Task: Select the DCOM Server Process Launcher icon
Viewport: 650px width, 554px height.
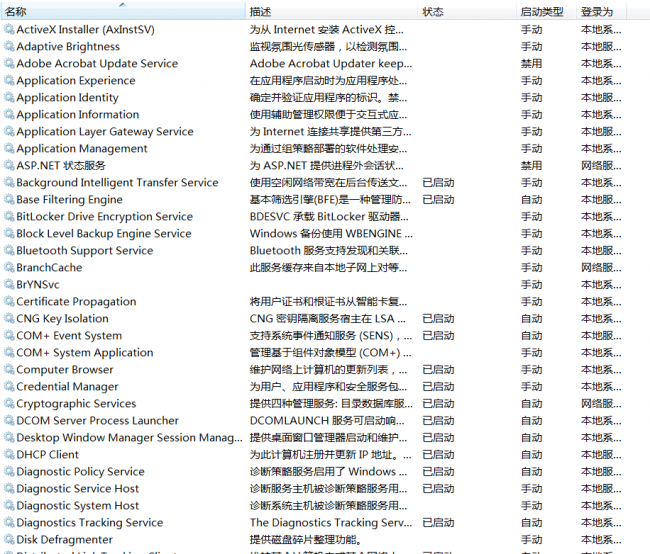Action: (9, 420)
